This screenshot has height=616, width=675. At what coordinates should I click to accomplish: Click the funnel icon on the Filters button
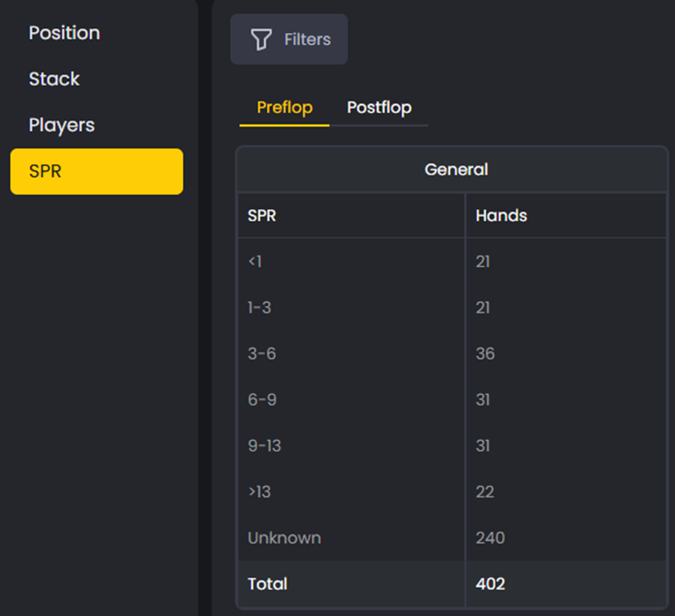click(x=260, y=39)
